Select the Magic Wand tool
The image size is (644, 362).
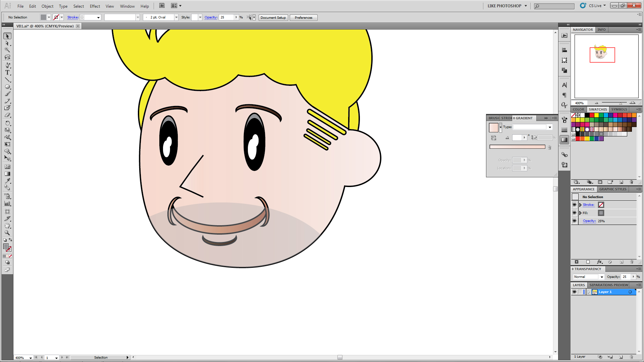click(x=7, y=50)
